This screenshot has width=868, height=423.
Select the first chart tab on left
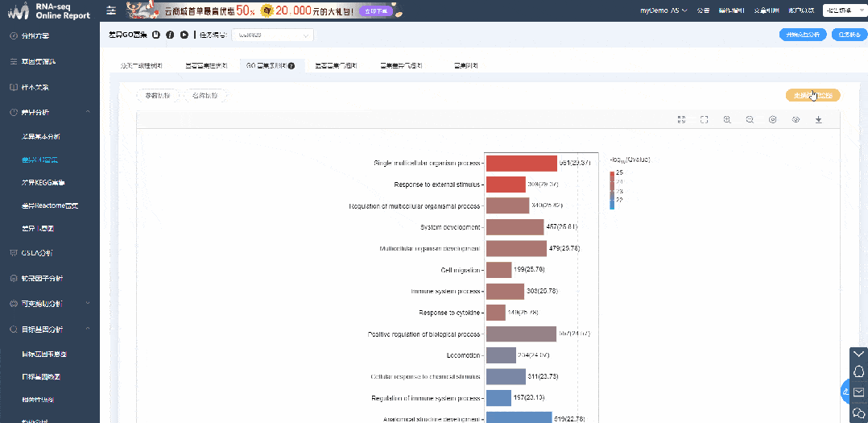coord(141,65)
